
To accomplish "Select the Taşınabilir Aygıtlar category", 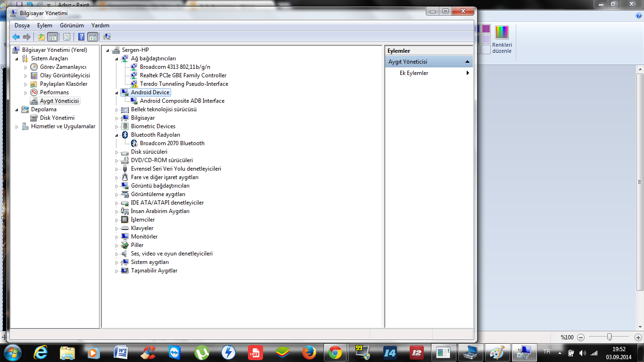I will click(154, 271).
